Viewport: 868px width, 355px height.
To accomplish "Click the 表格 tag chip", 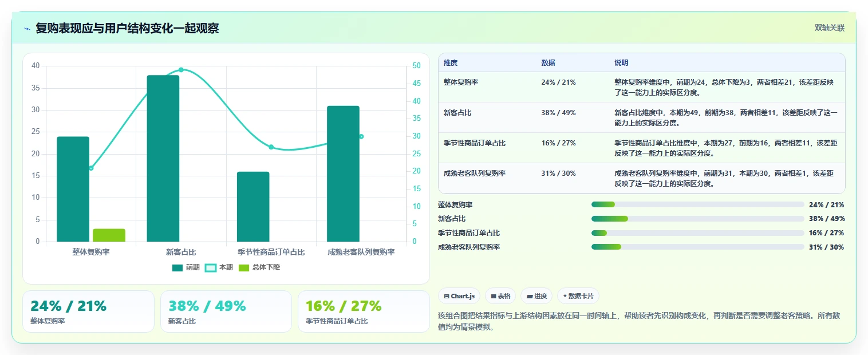I will 500,296.
